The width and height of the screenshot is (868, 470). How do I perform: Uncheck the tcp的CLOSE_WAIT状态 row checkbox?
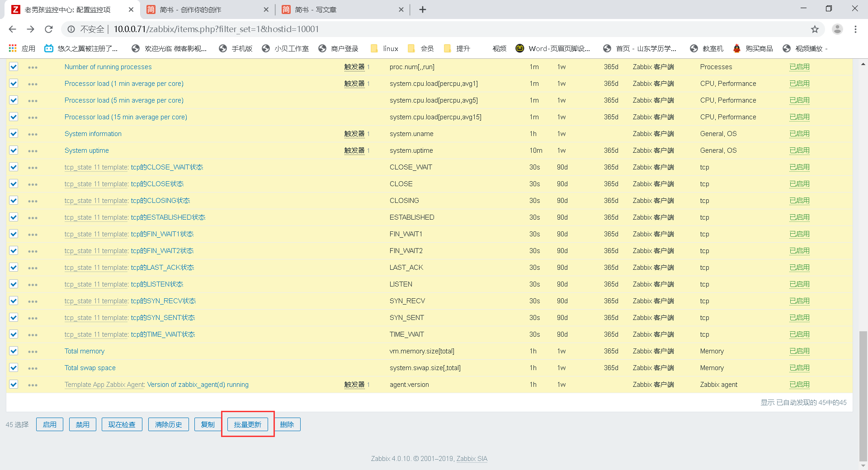(x=14, y=167)
